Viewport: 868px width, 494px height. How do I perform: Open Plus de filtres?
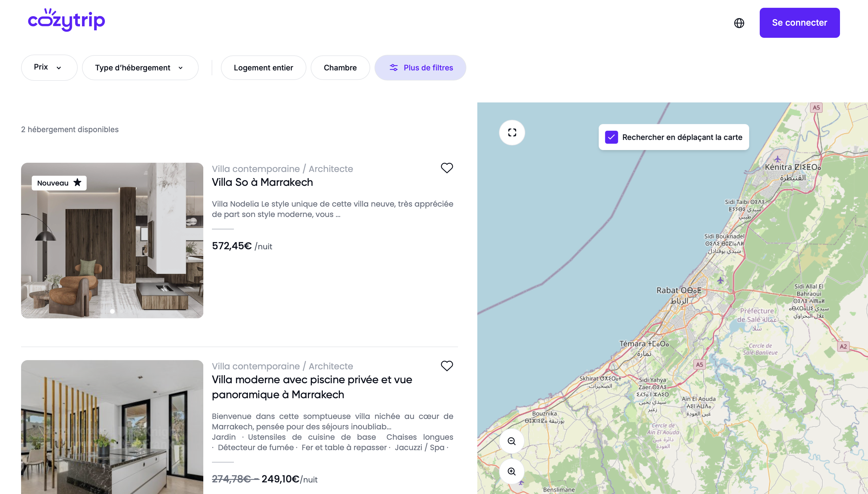tap(420, 68)
